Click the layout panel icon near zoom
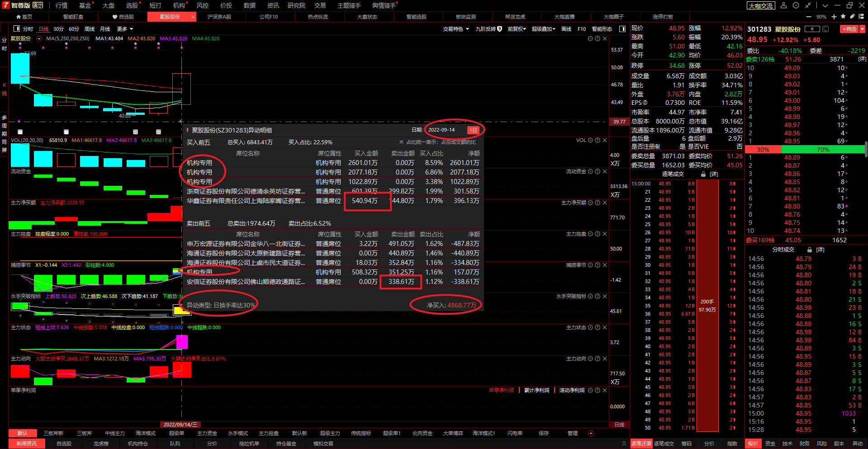This screenshot has height=449, width=868. point(861,16)
